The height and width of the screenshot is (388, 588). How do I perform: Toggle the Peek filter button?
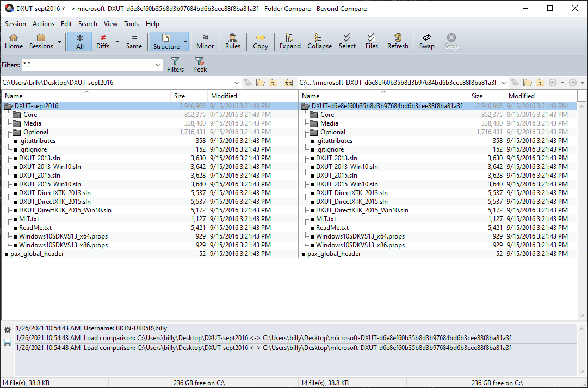(x=200, y=65)
